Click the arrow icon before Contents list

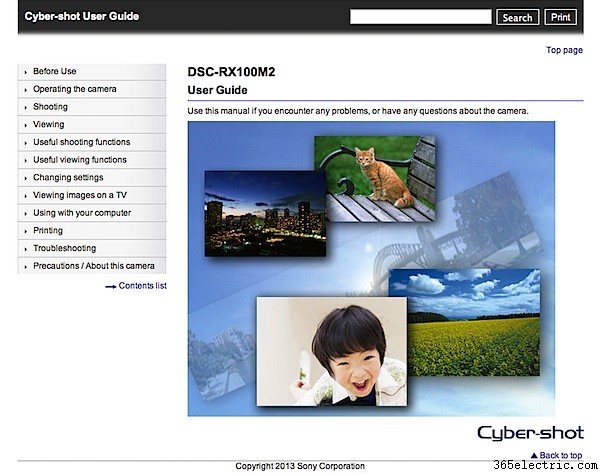coord(111,287)
